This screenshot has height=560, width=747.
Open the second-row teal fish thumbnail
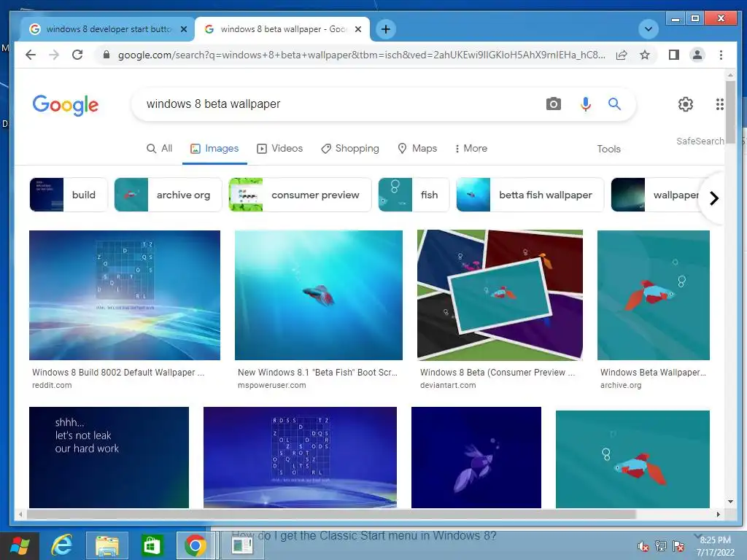tap(632, 459)
